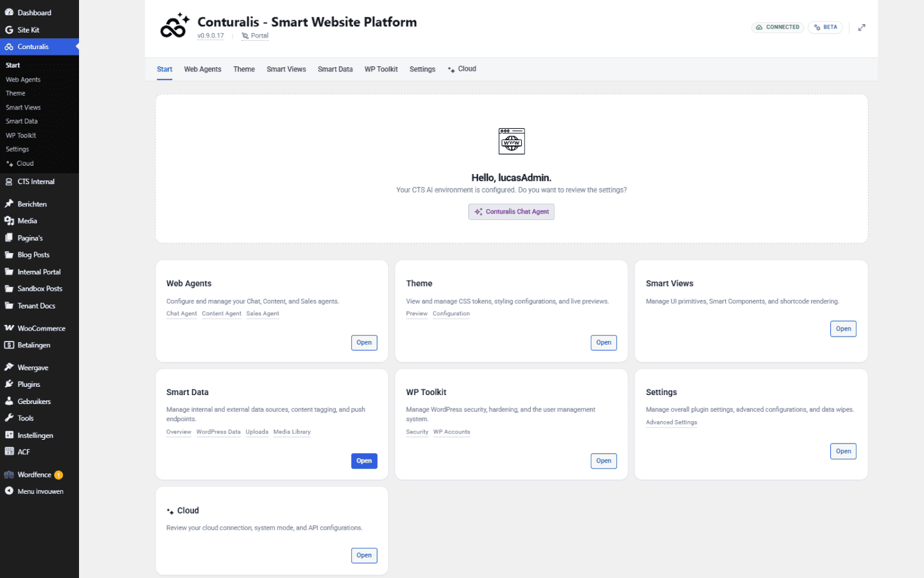Open Betalingen via its payment icon
The height and width of the screenshot is (578, 924).
coord(9,345)
